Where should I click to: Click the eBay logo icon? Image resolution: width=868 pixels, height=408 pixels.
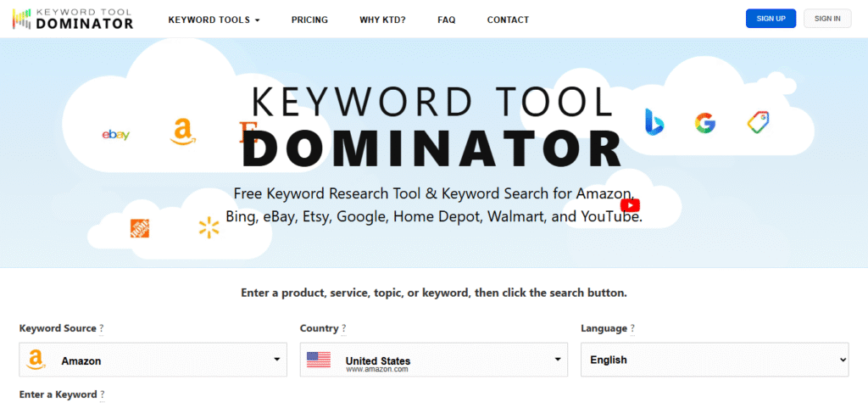(116, 135)
